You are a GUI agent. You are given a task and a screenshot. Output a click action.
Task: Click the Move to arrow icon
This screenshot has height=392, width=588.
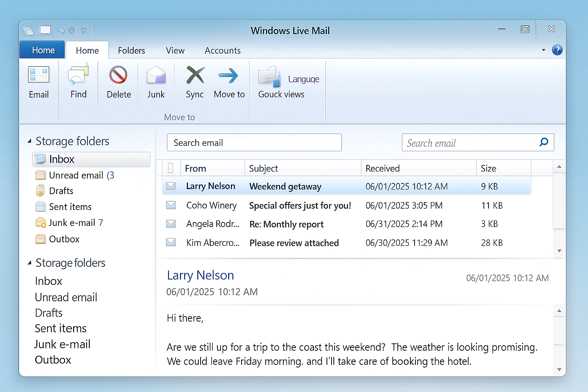click(229, 75)
